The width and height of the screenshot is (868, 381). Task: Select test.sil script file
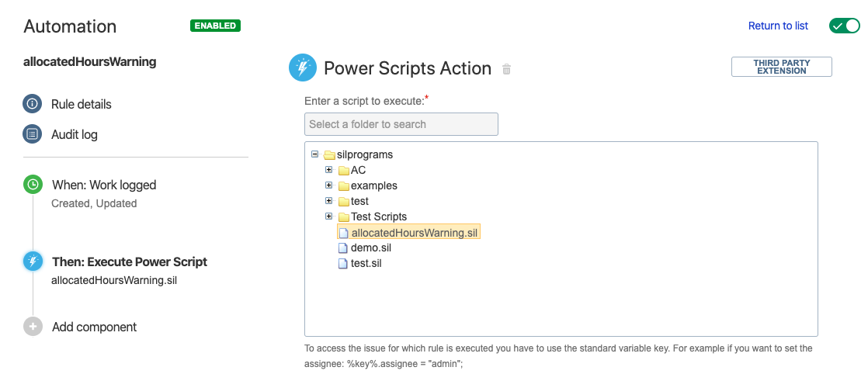(x=366, y=264)
